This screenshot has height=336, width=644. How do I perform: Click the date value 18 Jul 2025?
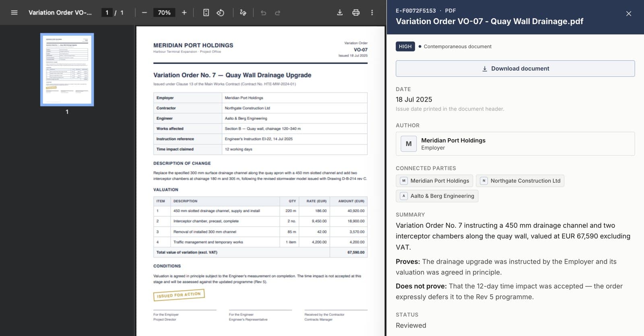414,99
